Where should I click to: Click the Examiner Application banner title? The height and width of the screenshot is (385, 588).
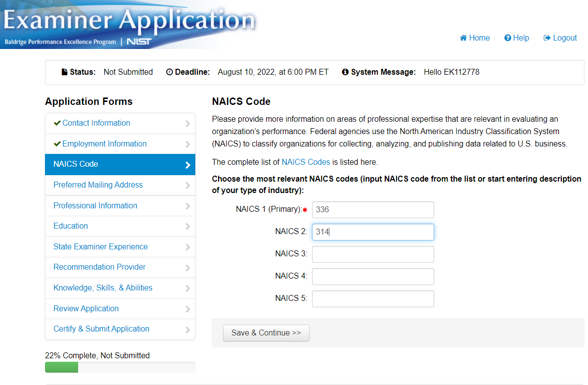(x=130, y=21)
